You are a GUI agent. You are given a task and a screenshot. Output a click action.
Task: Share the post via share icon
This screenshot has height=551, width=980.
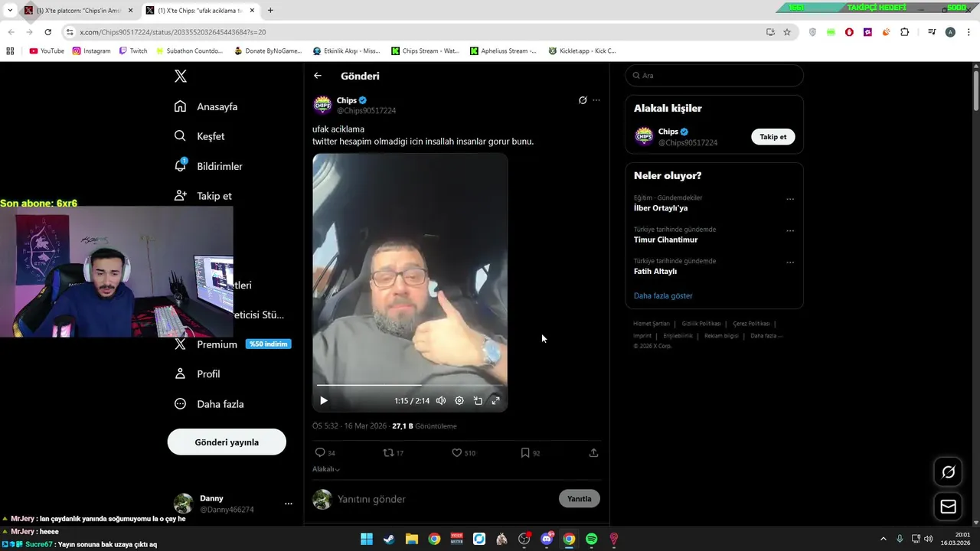593,453
